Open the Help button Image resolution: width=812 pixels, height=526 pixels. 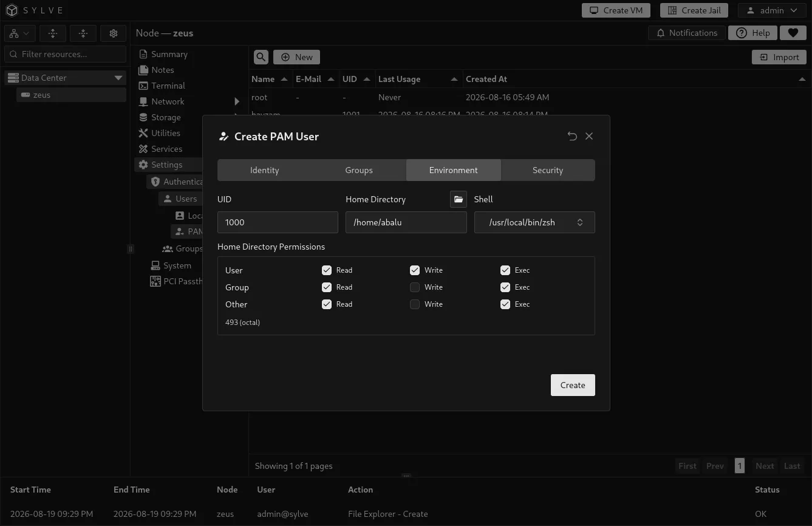(752, 33)
